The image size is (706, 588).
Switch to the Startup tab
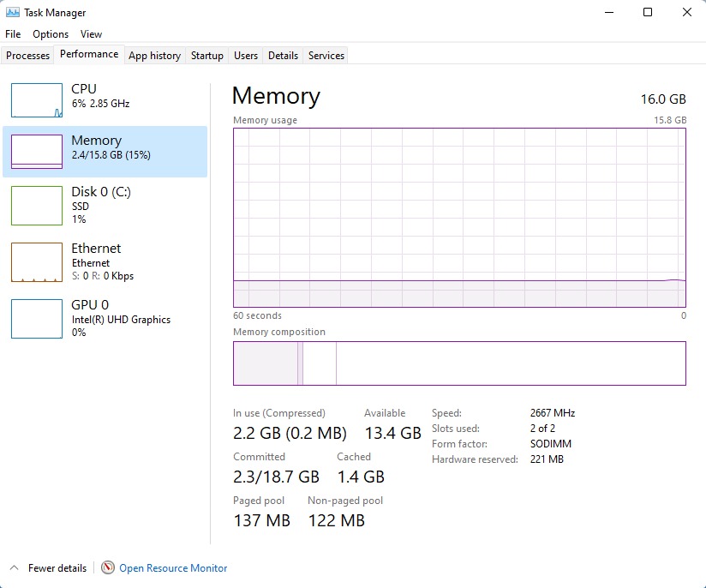pos(206,56)
